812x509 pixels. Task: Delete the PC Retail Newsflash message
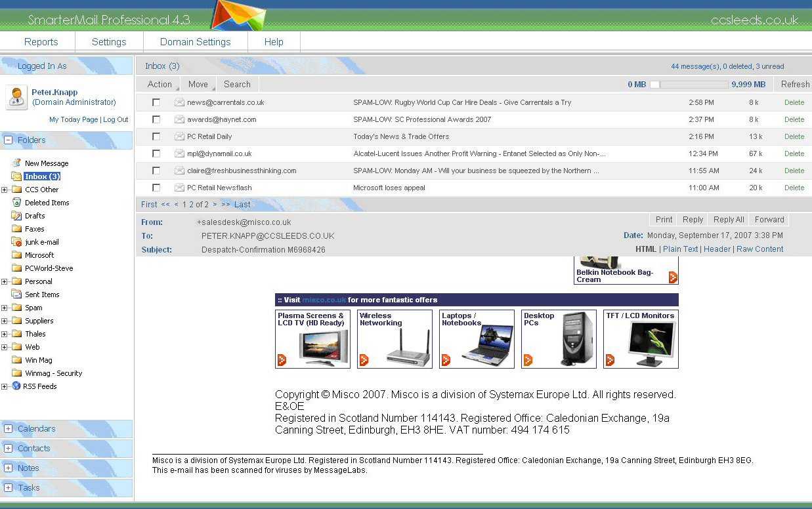[x=794, y=188]
